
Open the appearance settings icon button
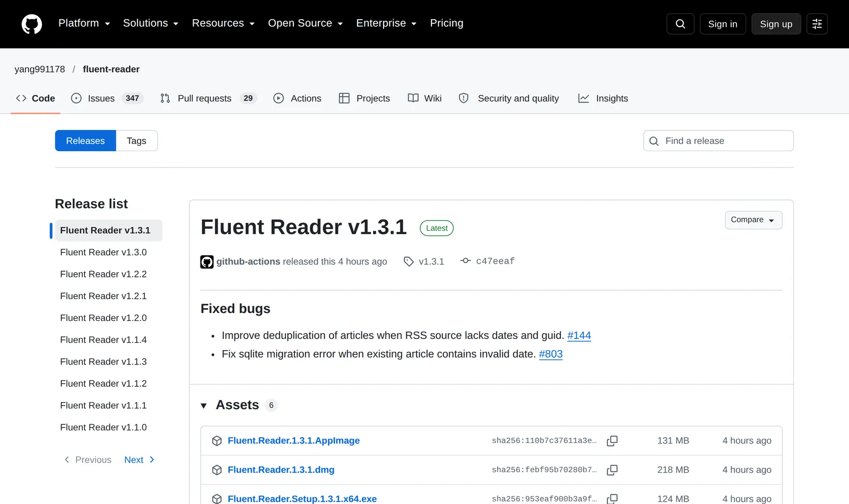click(x=817, y=24)
